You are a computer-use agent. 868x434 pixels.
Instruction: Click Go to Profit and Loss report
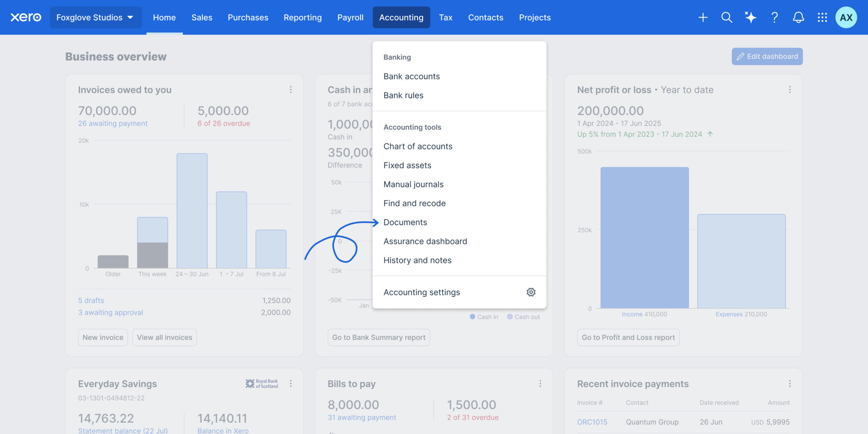pos(628,337)
